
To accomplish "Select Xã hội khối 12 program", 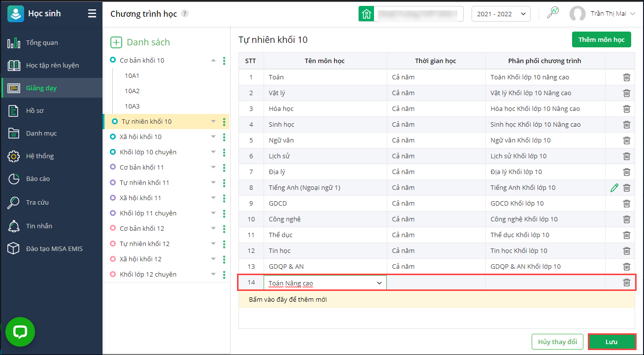I will pos(140,259).
